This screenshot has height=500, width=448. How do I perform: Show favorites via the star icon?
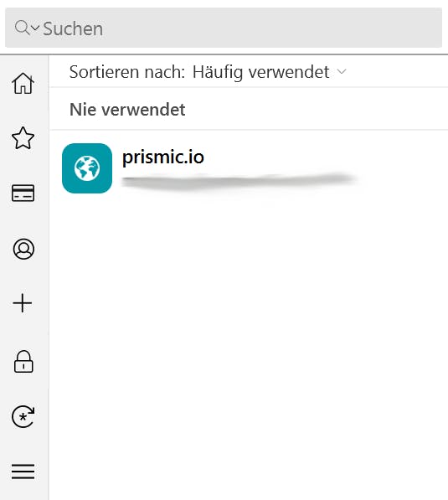(23, 138)
